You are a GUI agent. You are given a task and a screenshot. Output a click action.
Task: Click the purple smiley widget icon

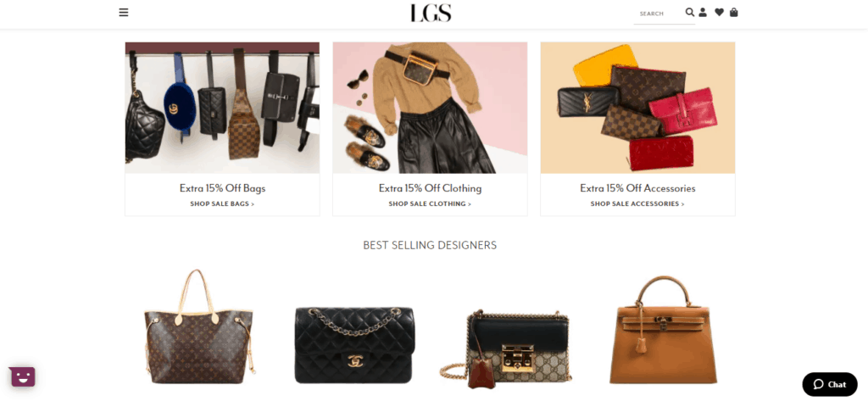click(22, 376)
